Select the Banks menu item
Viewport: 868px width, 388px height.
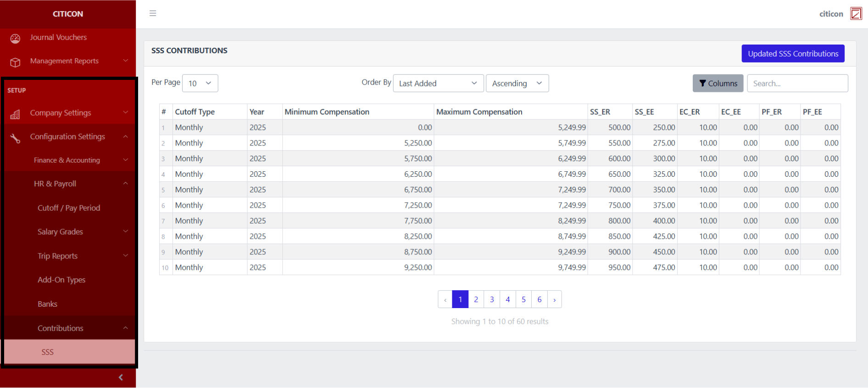coord(48,304)
